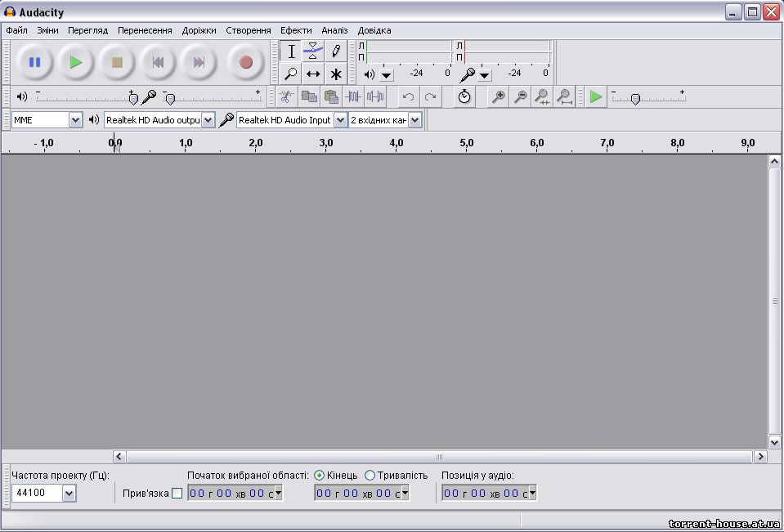784x532 pixels.
Task: Skip to start of project
Action: pyautogui.click(x=158, y=62)
